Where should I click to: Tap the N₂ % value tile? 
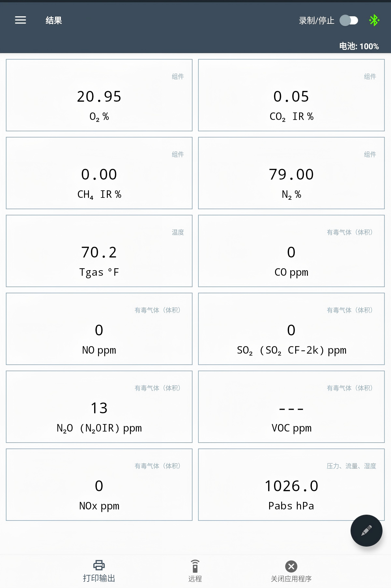coord(291,173)
